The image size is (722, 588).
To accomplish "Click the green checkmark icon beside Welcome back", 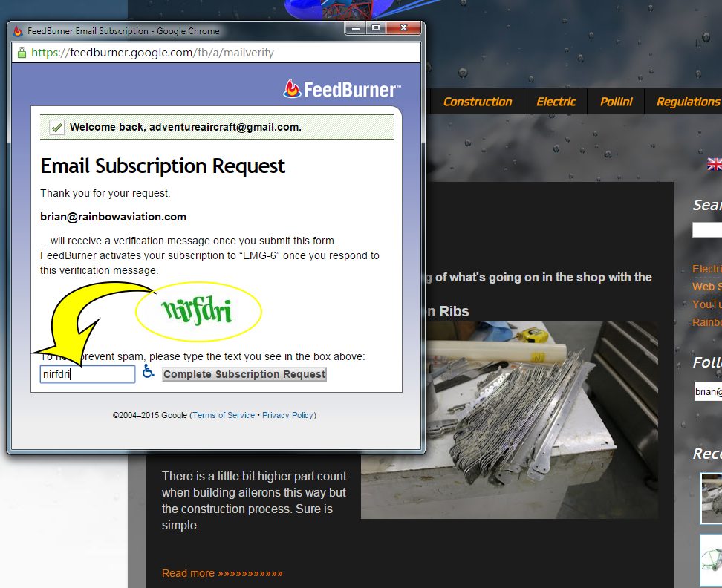I will 56,127.
